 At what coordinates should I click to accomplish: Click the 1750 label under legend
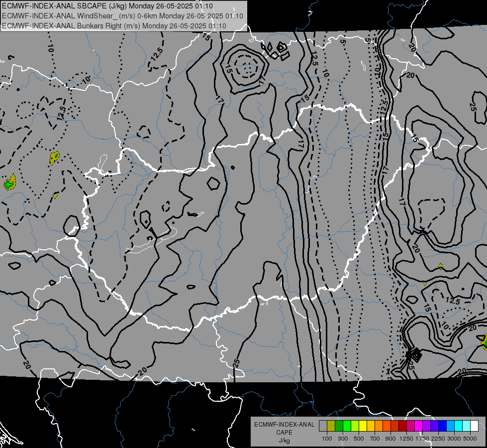422,439
